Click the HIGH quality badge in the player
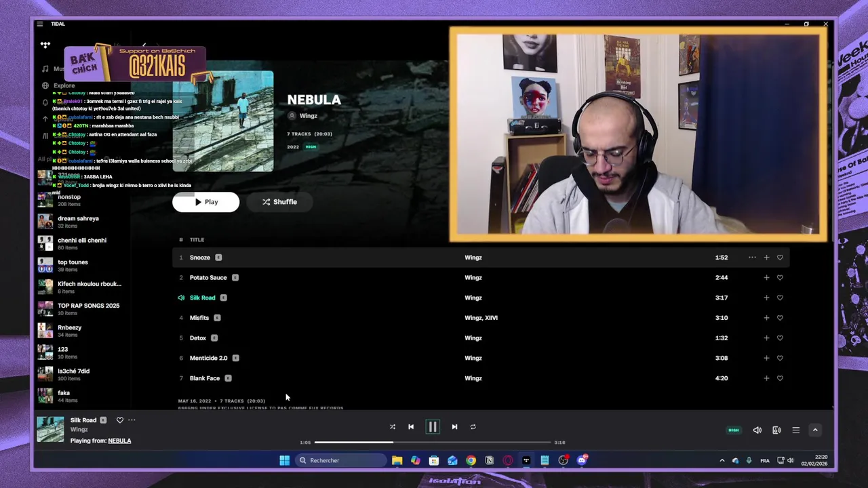The height and width of the screenshot is (488, 868). (733, 430)
